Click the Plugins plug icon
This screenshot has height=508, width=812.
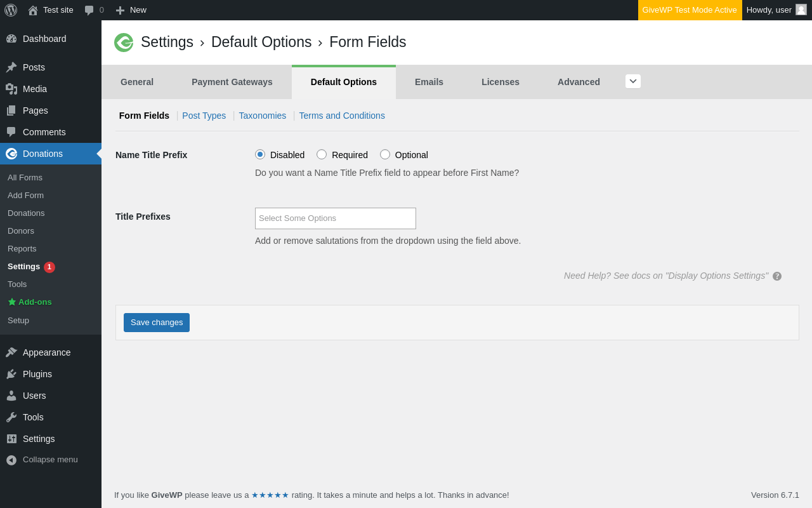click(x=11, y=374)
